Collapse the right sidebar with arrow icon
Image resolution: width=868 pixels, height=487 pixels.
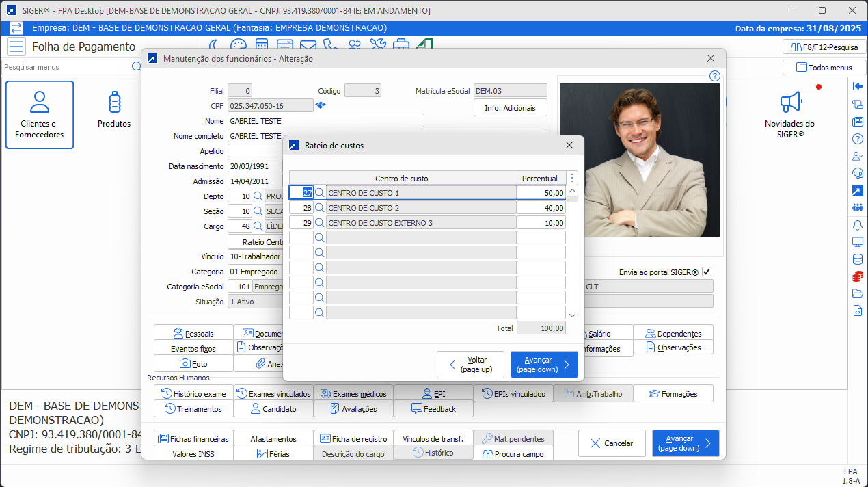coord(857,86)
